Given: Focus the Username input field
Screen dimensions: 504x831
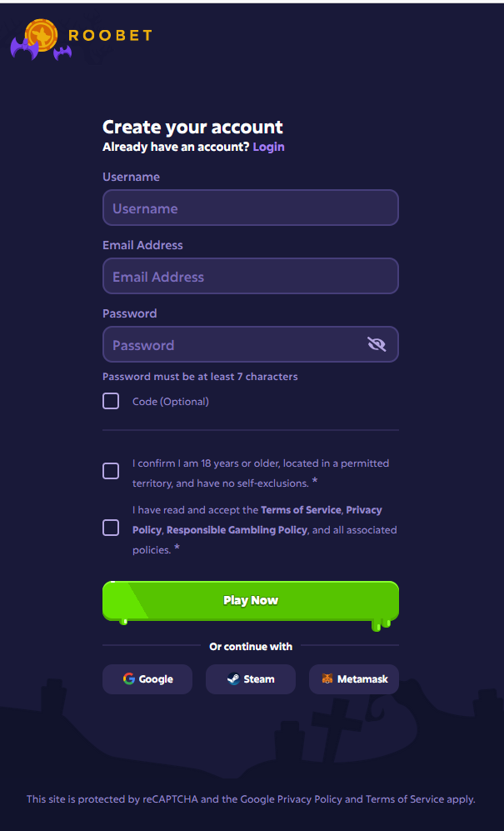Looking at the screenshot, I should [x=251, y=208].
